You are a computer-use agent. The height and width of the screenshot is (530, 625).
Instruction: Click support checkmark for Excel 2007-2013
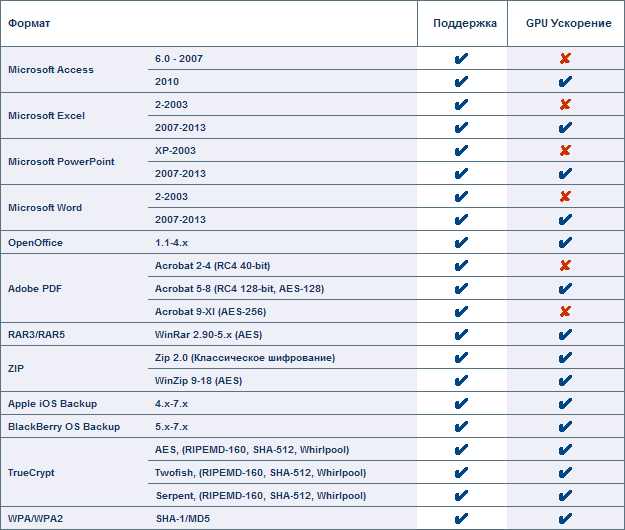(x=461, y=128)
